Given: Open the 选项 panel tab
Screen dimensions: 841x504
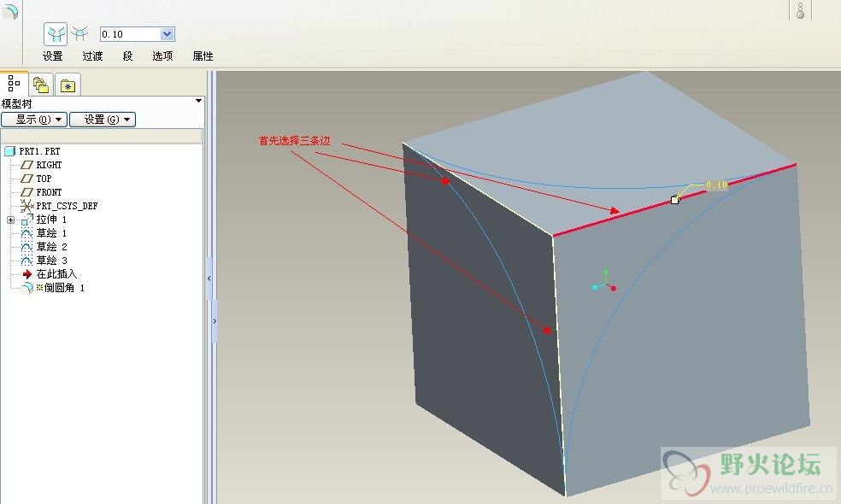Looking at the screenshot, I should coord(162,56).
